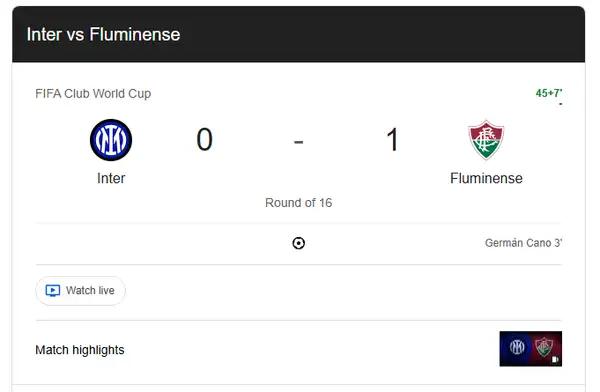Click Fluminense's score of 1
The image size is (600, 392).
coord(393,139)
